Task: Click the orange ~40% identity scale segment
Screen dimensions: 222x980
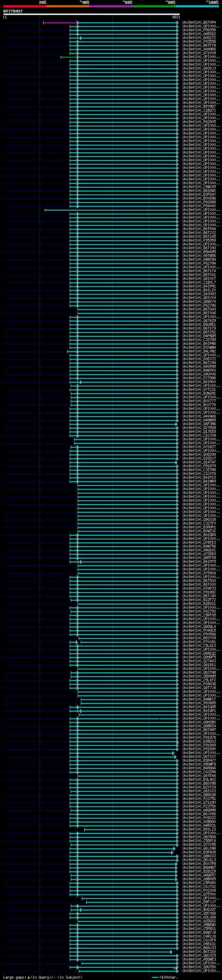Action: click(68, 6)
